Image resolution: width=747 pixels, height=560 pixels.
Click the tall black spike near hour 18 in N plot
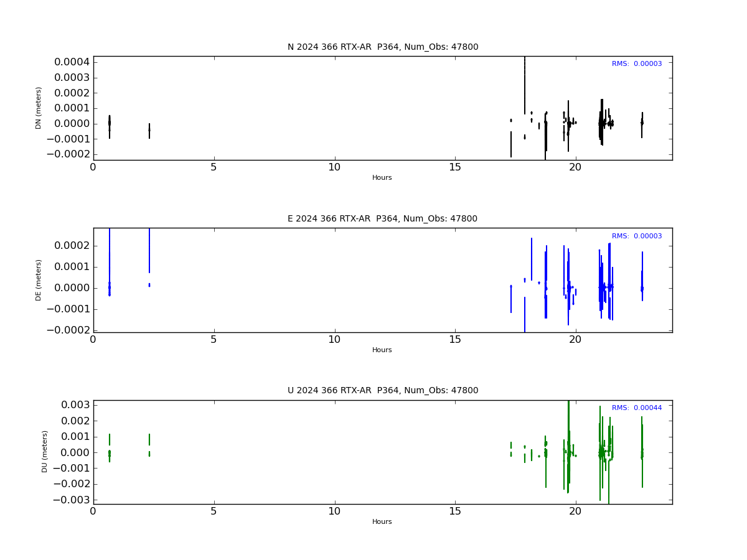click(x=524, y=85)
